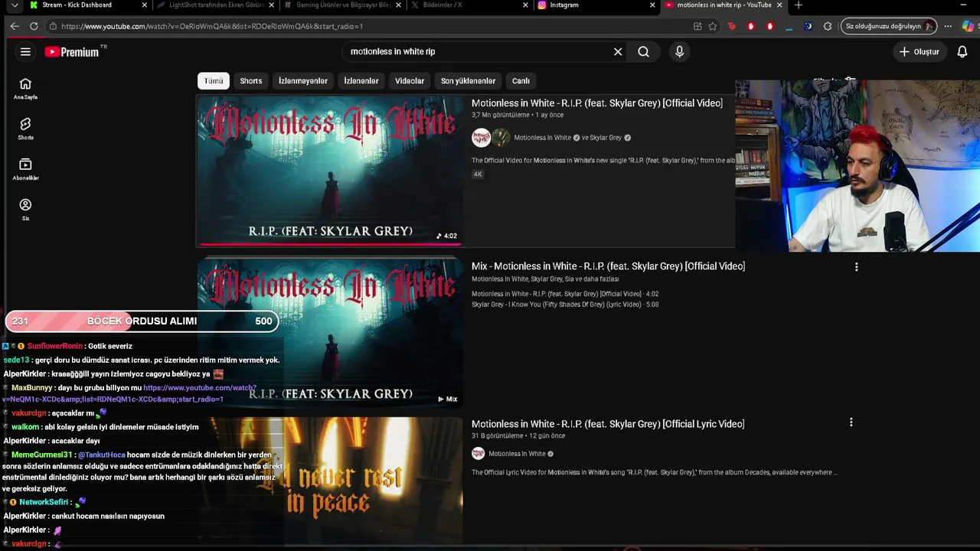980x551 pixels.
Task: Click the "31 B görüntüleme" view count
Action: tap(499, 436)
